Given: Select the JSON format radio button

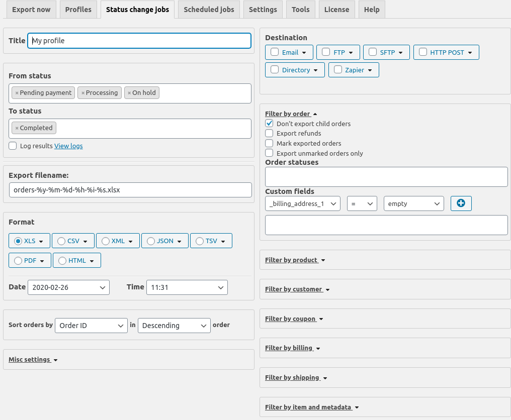Looking at the screenshot, I should (151, 241).
